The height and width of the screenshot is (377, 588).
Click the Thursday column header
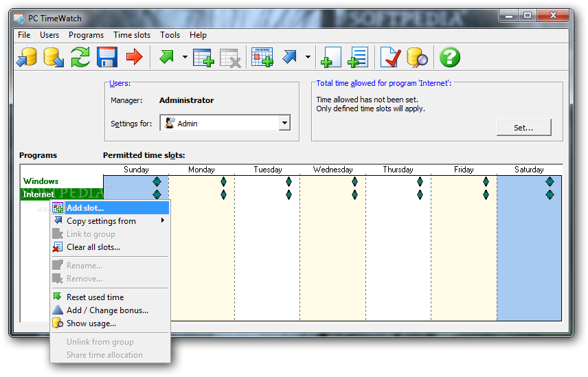[x=398, y=170]
